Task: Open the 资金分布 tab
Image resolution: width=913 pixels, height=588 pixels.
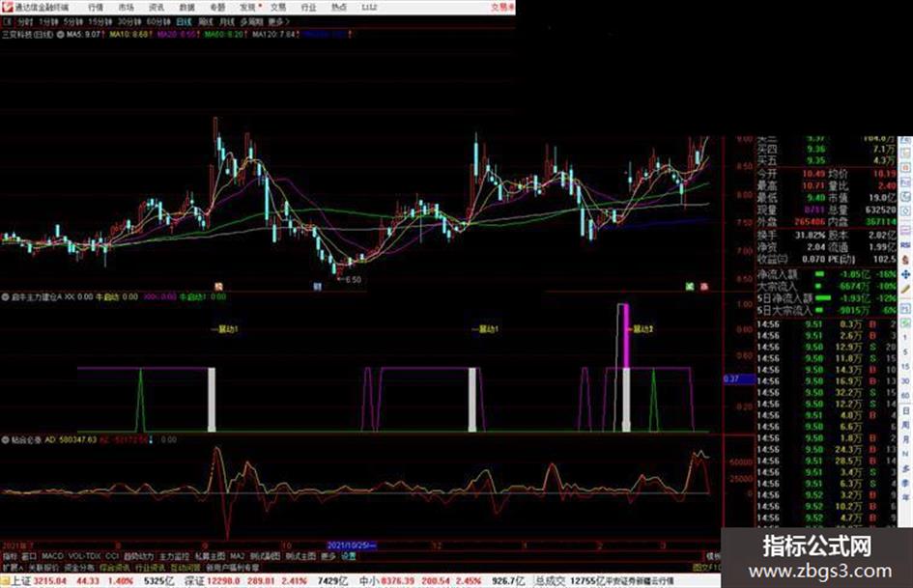Action: pos(79,567)
